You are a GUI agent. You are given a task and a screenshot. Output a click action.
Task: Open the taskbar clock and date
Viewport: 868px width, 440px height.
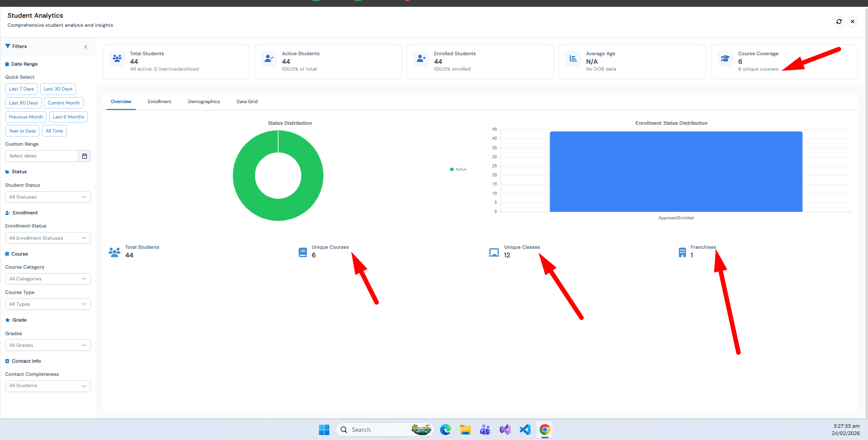point(846,430)
